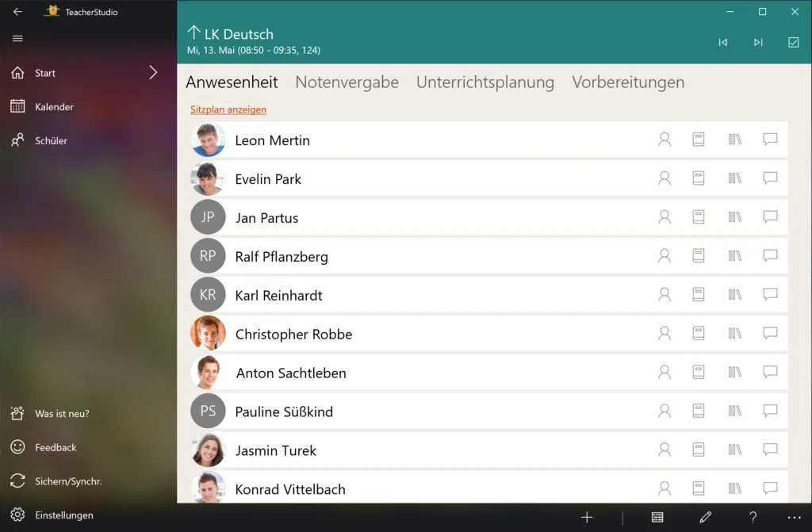The image size is (812, 532).
Task: Click notebook icon for Jan Partus
Action: [x=699, y=216]
